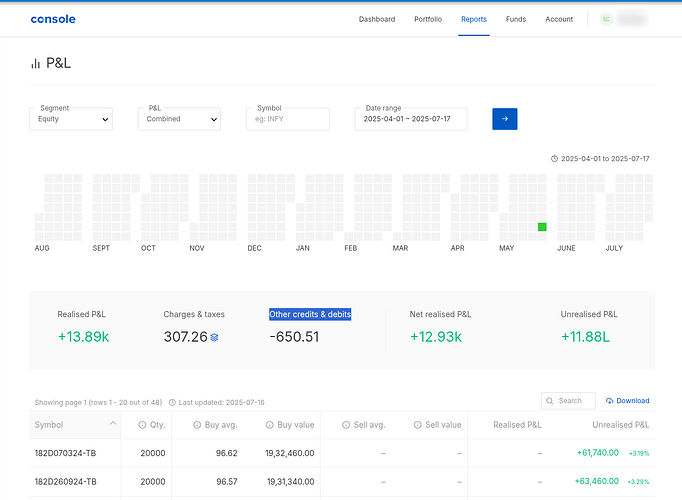Click the Sell avg. info icon
This screenshot has width=682, height=500.
point(346,425)
